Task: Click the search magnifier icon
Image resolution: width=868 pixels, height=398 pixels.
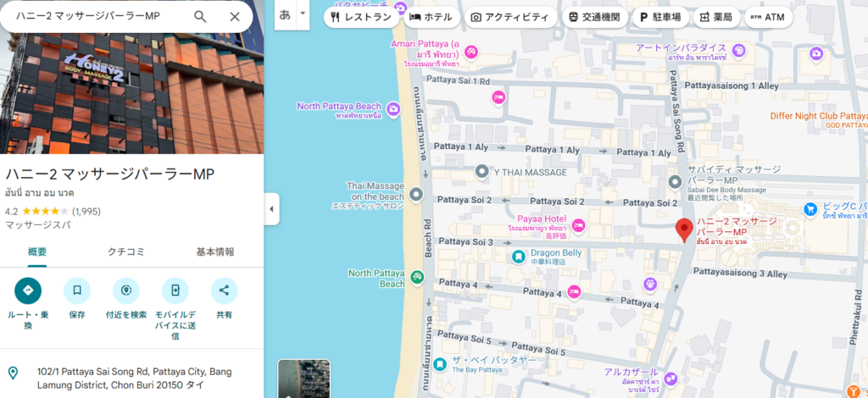Action: coord(200,16)
